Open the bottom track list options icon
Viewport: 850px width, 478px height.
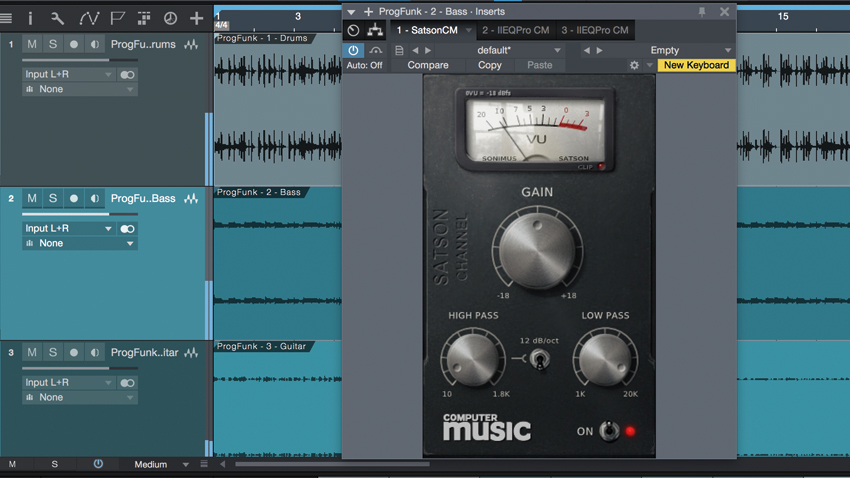pyautogui.click(x=204, y=464)
